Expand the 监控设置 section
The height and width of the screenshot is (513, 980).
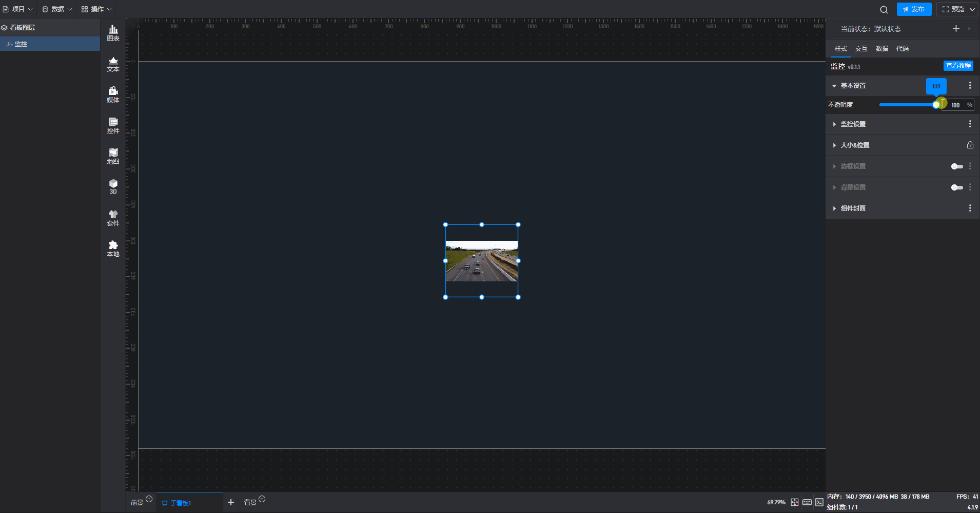click(x=853, y=124)
